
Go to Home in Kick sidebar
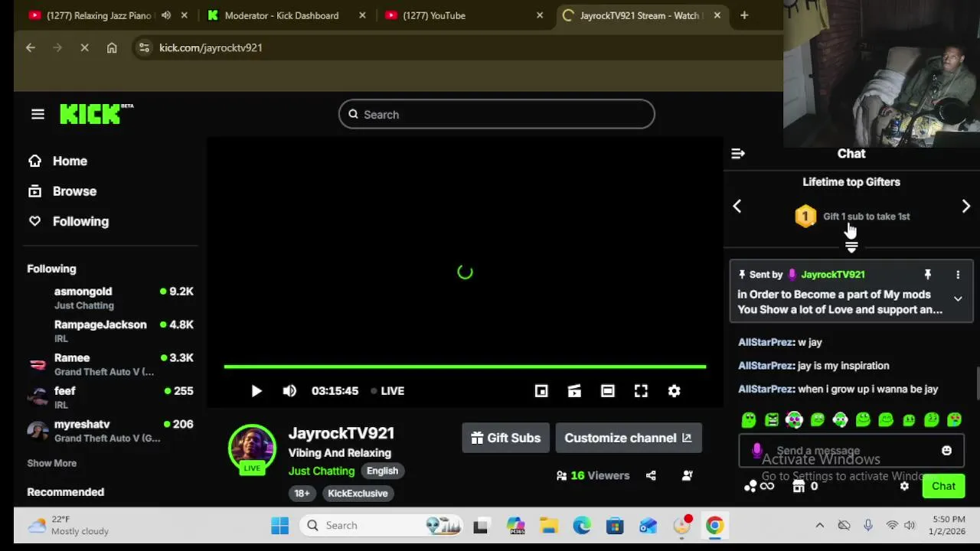pos(58,161)
